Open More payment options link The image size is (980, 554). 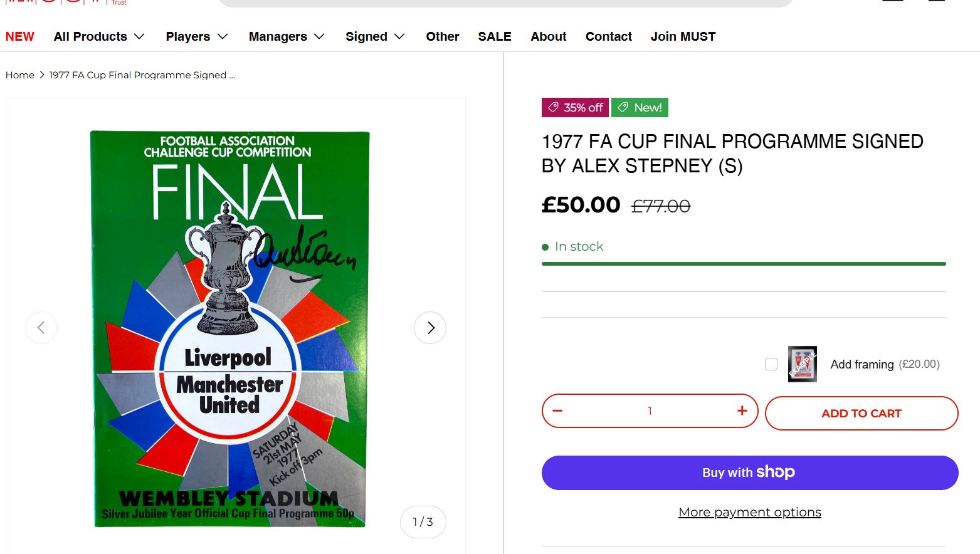(749, 513)
